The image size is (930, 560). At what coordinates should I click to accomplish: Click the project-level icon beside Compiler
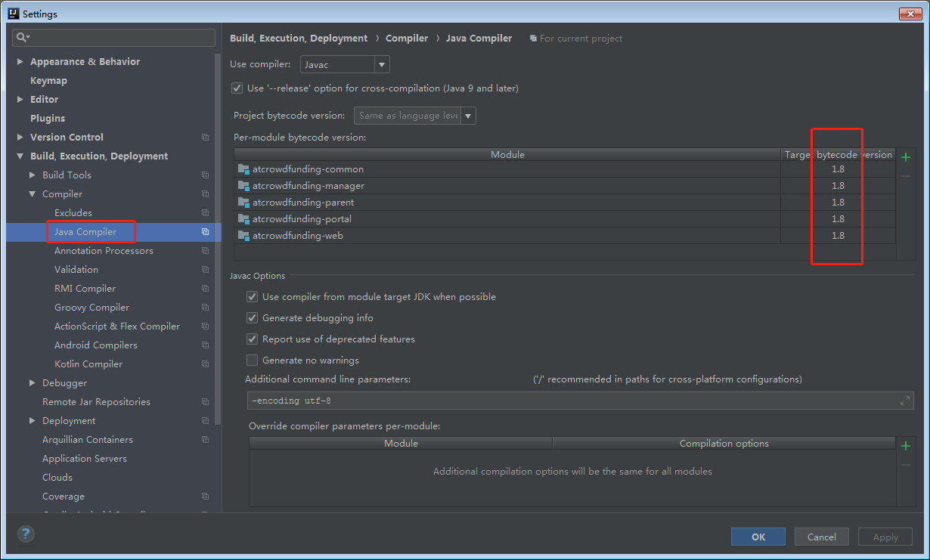click(x=205, y=194)
